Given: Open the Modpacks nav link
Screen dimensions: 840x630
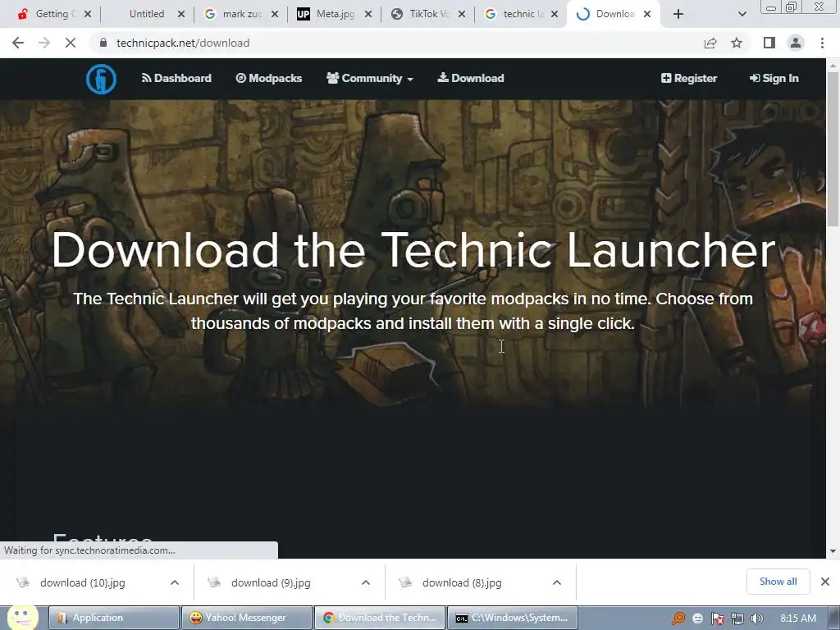Looking at the screenshot, I should click(269, 78).
